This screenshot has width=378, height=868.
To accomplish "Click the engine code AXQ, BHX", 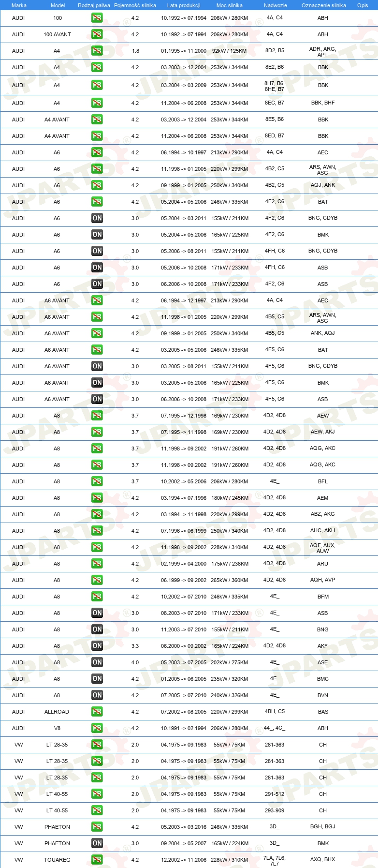I will click(x=323, y=859).
